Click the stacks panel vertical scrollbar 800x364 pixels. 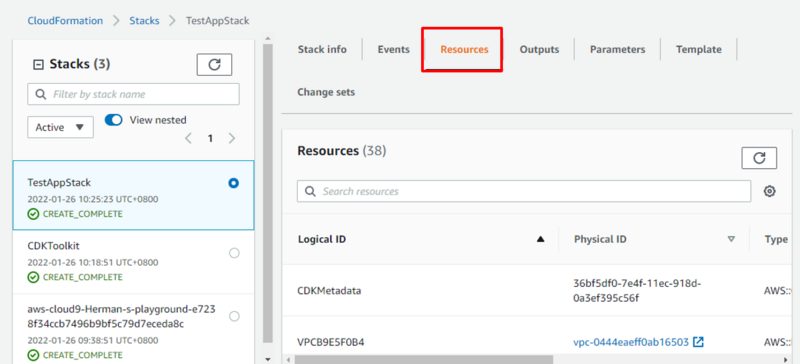(268, 193)
